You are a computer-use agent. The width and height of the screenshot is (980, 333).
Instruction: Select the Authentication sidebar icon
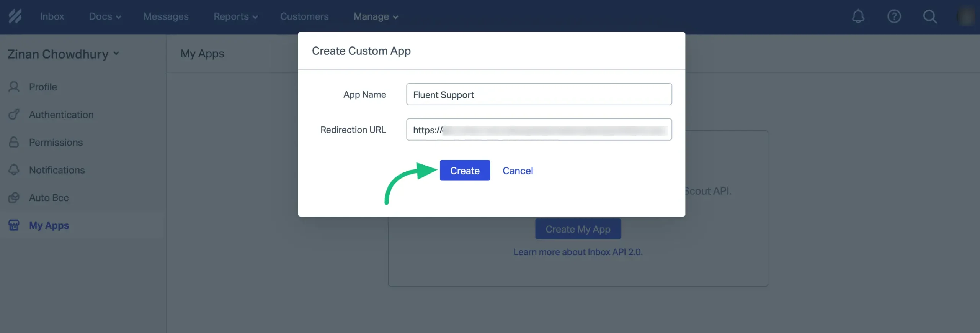click(x=14, y=114)
